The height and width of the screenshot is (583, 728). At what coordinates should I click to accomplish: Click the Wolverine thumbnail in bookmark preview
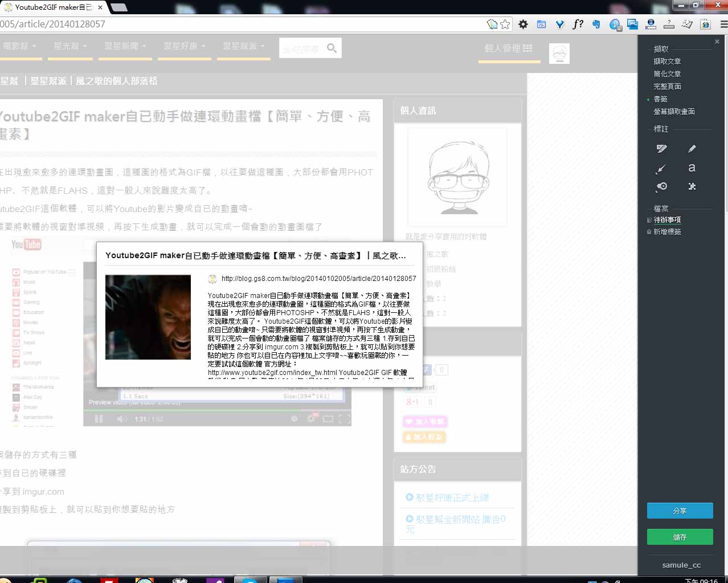pyautogui.click(x=148, y=317)
